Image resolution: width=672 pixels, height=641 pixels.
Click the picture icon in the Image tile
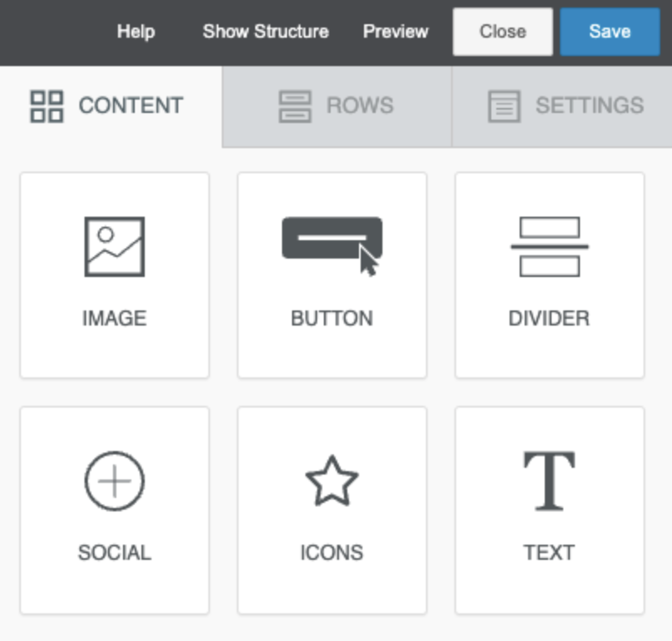tap(115, 247)
